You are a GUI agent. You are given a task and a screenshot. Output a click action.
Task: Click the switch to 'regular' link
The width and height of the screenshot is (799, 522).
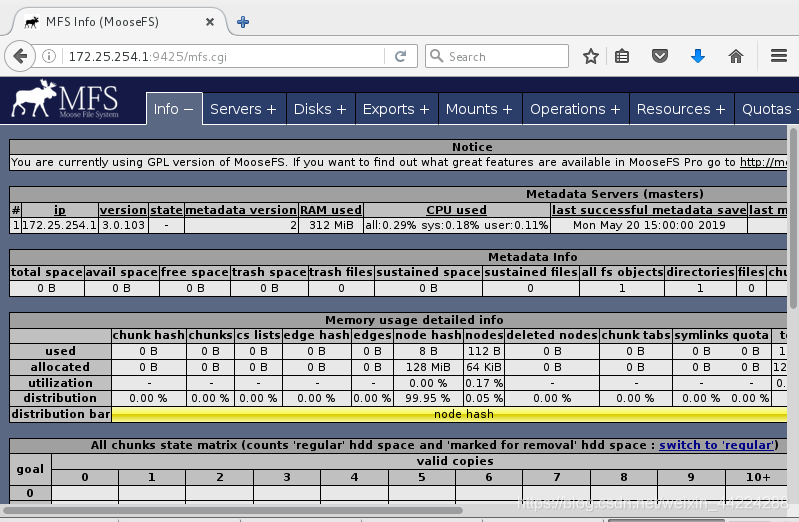tap(717, 445)
